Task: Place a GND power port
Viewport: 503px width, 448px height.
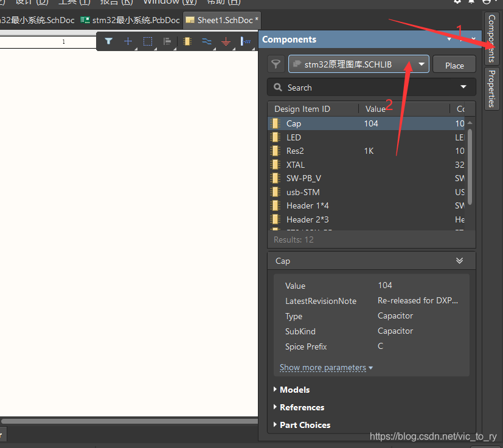Action: pyautogui.click(x=226, y=41)
